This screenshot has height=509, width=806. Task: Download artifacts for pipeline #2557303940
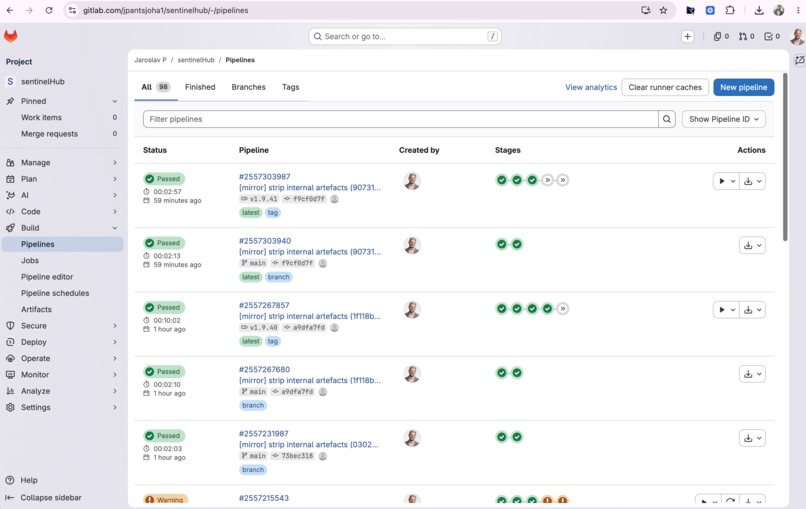point(752,245)
